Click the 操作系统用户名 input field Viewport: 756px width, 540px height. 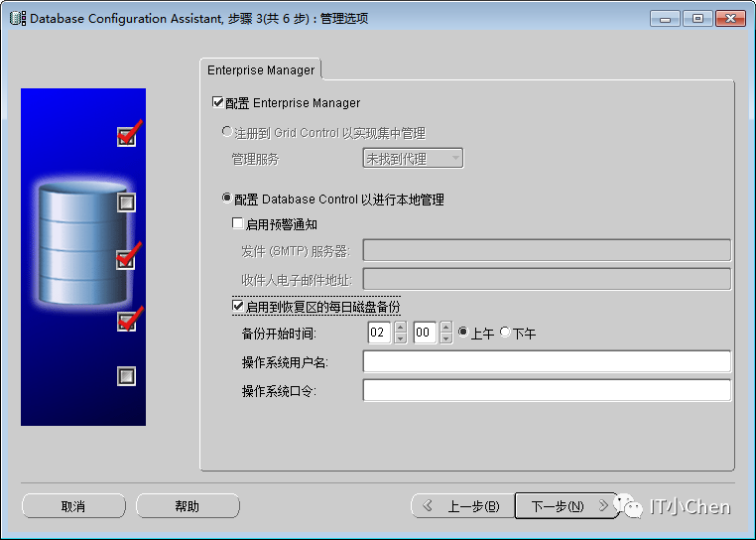pyautogui.click(x=547, y=361)
